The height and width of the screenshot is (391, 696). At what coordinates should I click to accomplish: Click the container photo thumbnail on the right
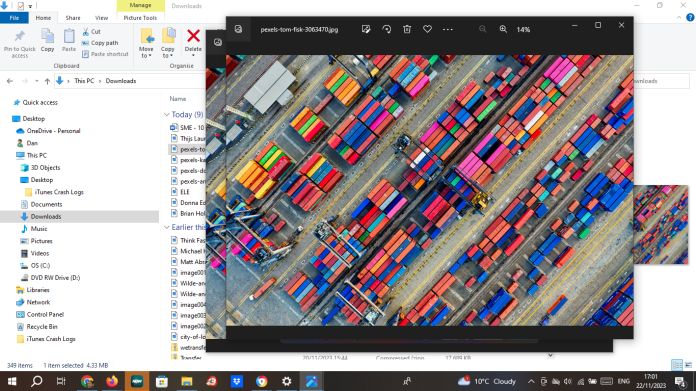pyautogui.click(x=661, y=225)
